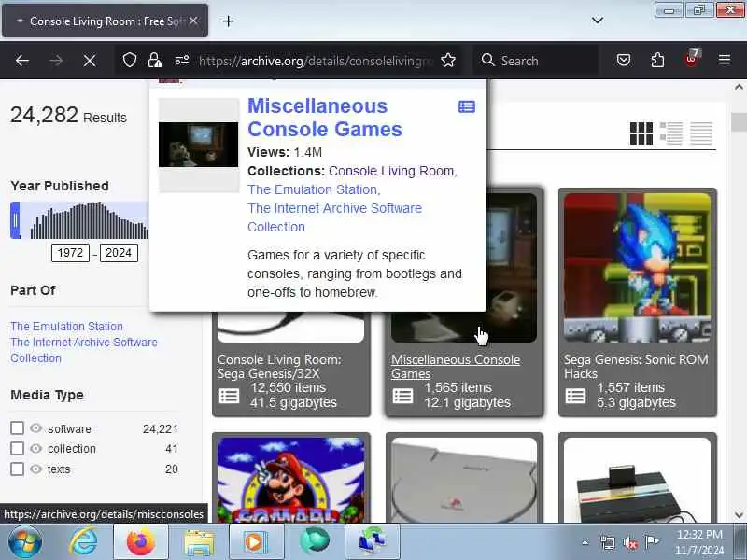Image resolution: width=747 pixels, height=560 pixels.
Task: Open the PlayStation console thumbnail card
Action: point(464,480)
